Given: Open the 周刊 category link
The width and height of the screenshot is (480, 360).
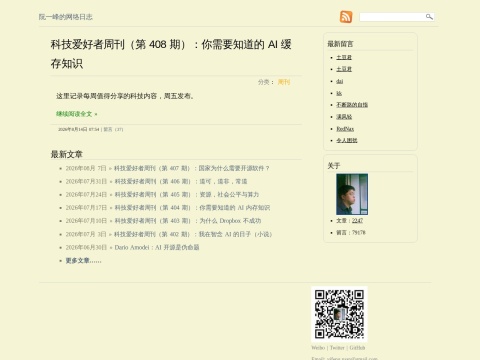Looking at the screenshot, I should pos(284,82).
